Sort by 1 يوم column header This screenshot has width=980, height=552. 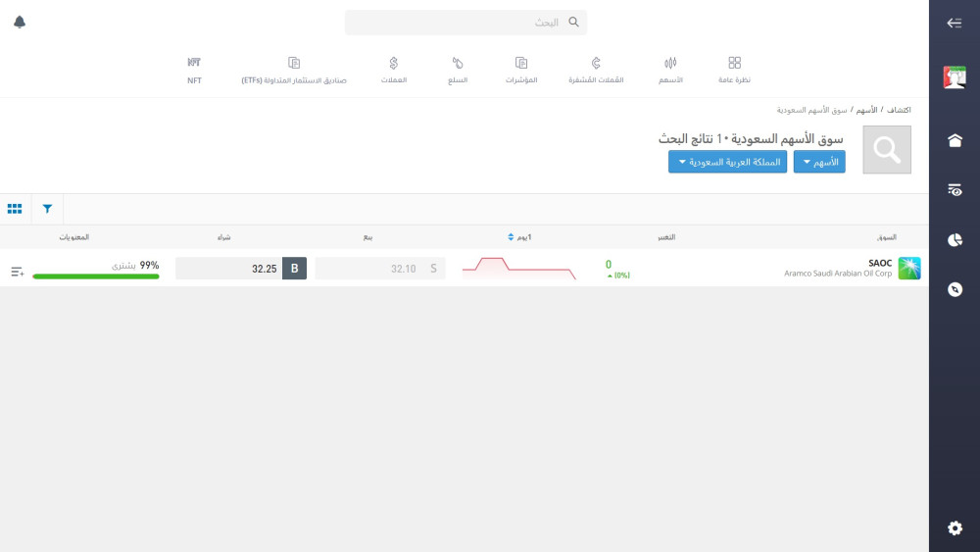[519, 237]
